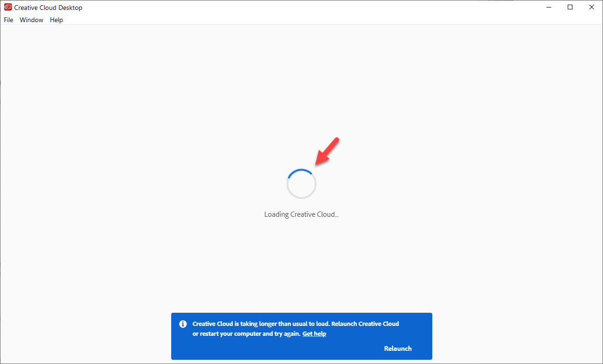This screenshot has width=603, height=364.
Task: Click the 'taking longer than usual' notification message
Action: (x=296, y=329)
